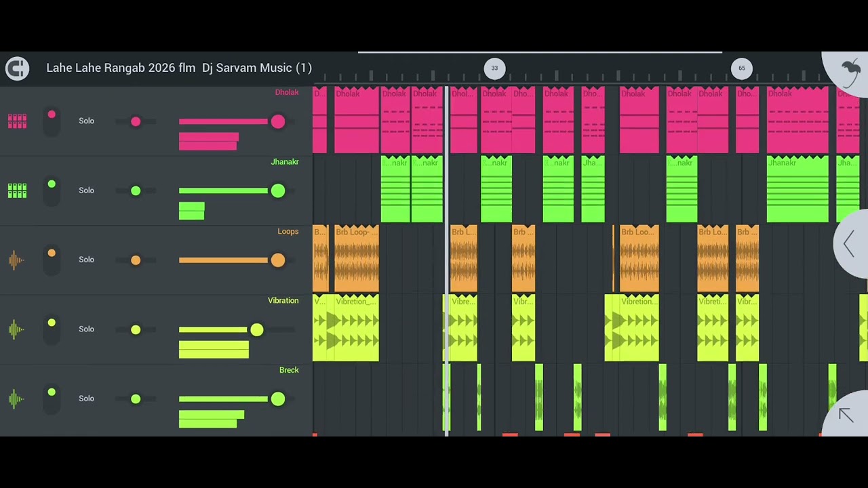Select the widest Jhanakr clip labeled Jhanakr
The width and height of the screenshot is (868, 488).
pyautogui.click(x=797, y=189)
